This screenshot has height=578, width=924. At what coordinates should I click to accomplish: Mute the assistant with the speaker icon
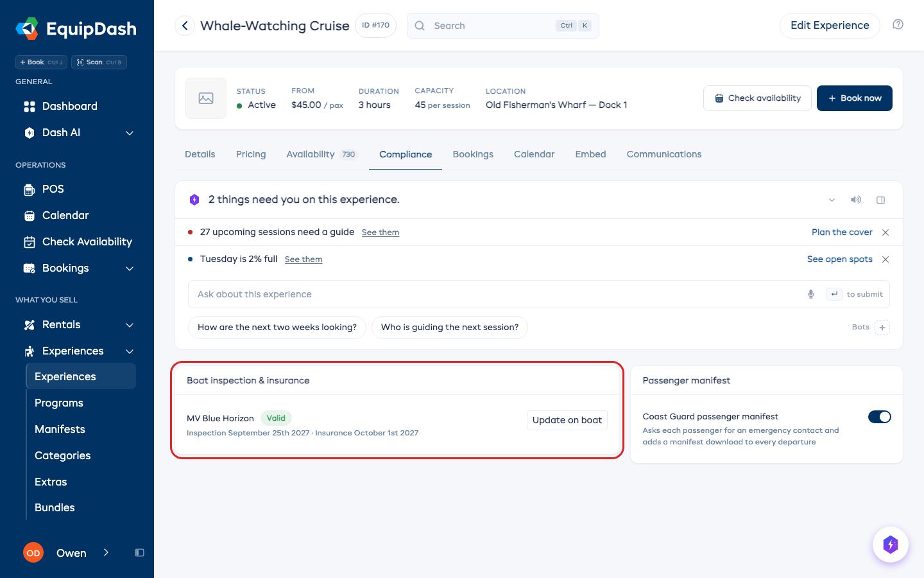click(x=856, y=200)
